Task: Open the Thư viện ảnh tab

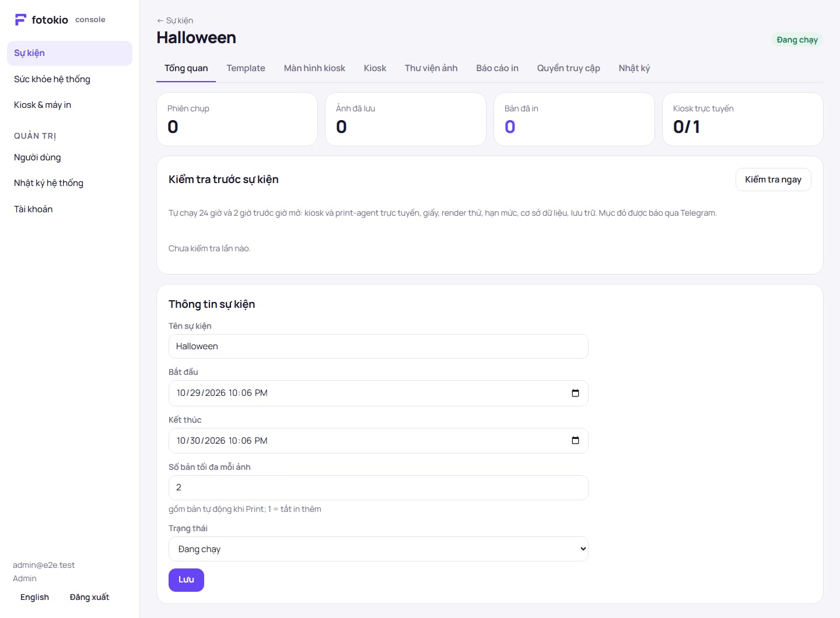Action: (431, 68)
